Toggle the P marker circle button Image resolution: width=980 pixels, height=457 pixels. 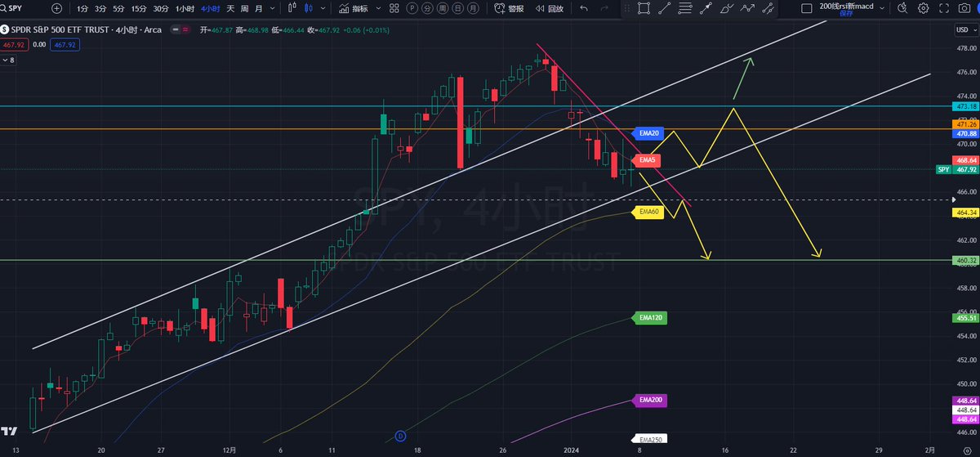[x=413, y=8]
